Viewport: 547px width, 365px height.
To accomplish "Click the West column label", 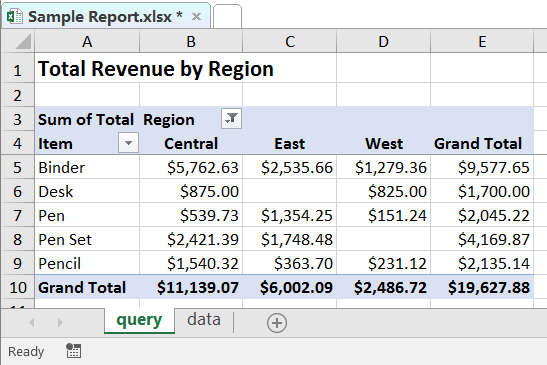I will tap(383, 143).
